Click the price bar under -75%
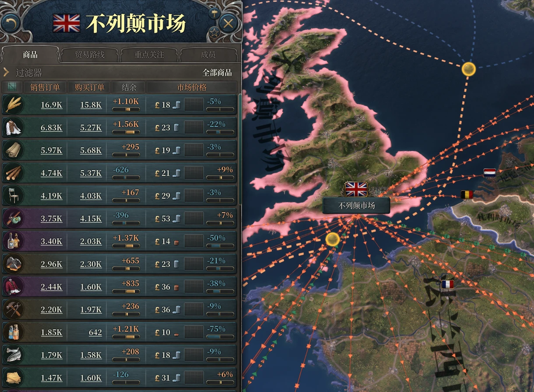 click(220, 337)
